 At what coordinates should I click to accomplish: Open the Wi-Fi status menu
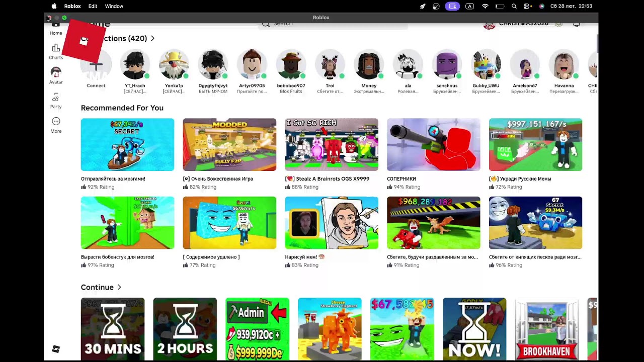tap(485, 6)
